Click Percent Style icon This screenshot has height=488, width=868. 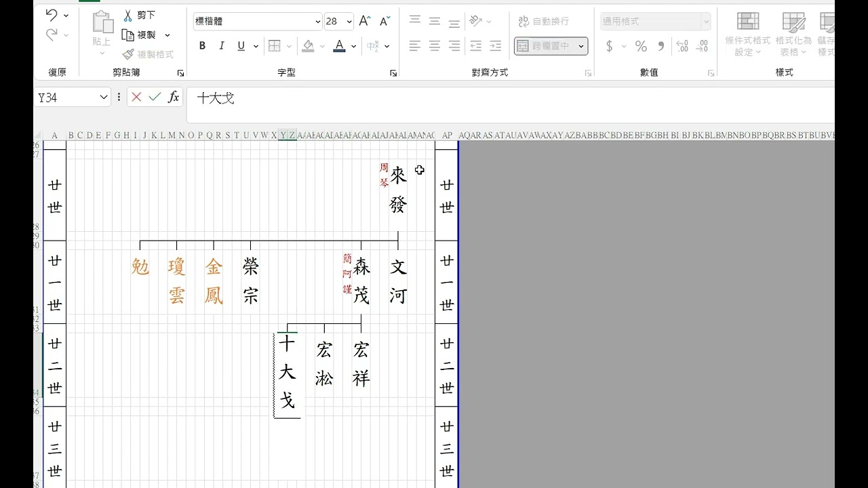point(641,46)
